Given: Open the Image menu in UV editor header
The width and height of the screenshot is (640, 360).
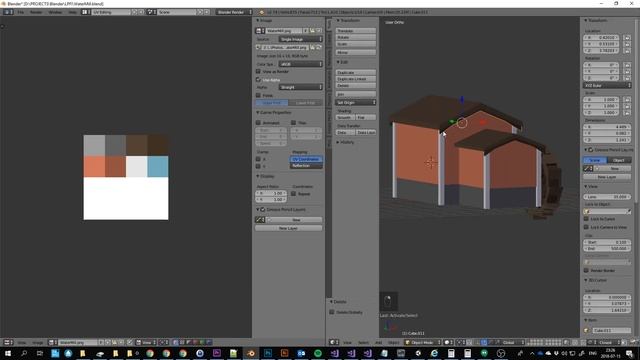Looking at the screenshot, I should 38,342.
